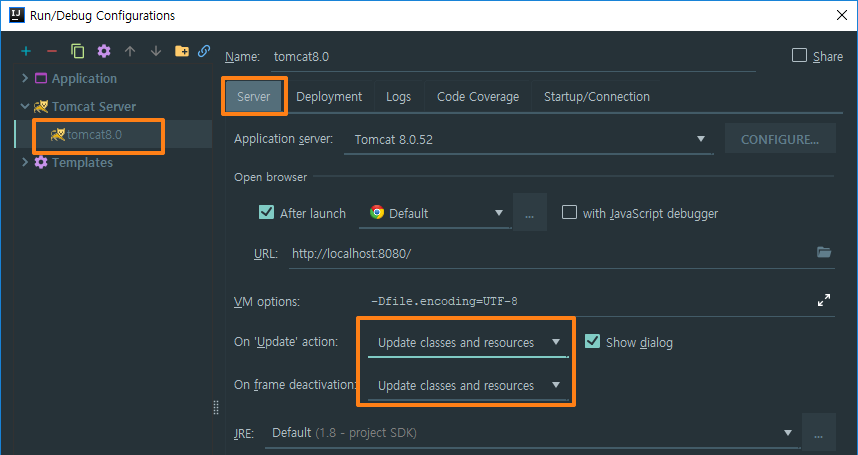Screen dimensions: 858x455
Task: Click the browse button next to browser dropdown
Action: pos(530,213)
